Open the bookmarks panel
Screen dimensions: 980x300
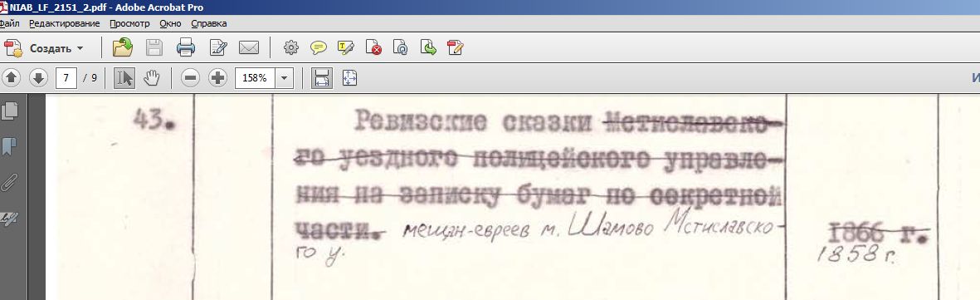(x=10, y=147)
